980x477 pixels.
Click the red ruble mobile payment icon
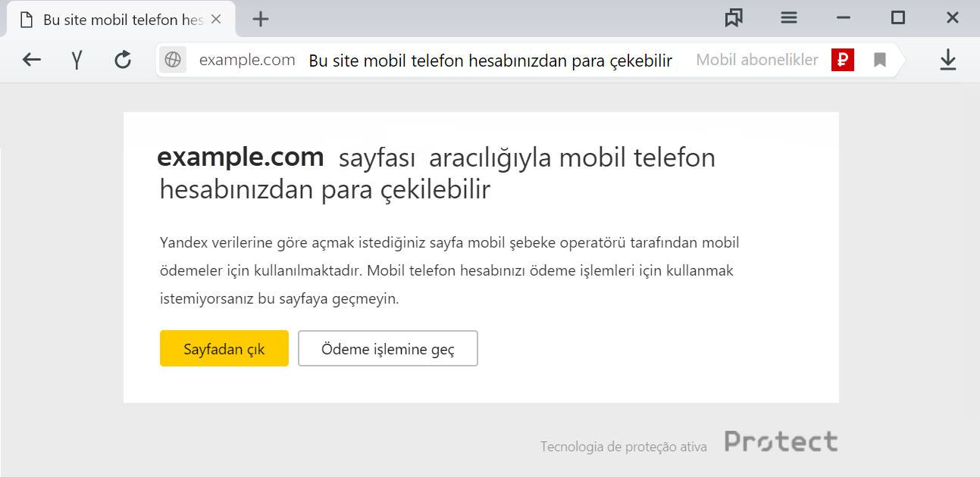pyautogui.click(x=843, y=60)
